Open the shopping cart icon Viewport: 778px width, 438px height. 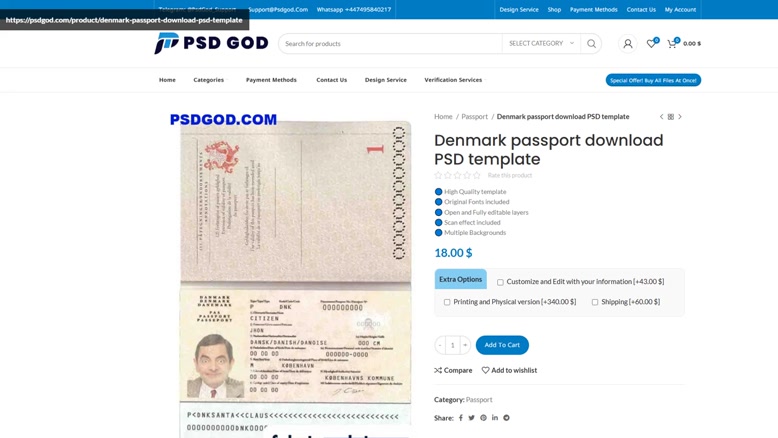click(672, 43)
